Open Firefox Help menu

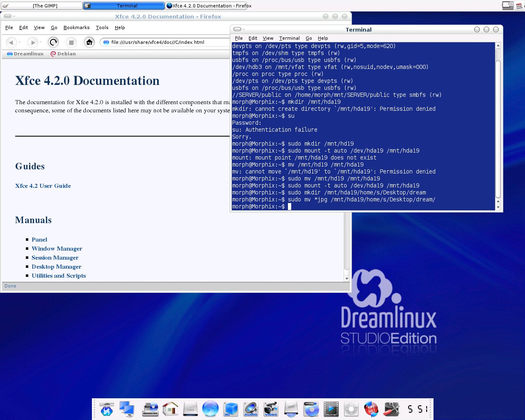120,27
